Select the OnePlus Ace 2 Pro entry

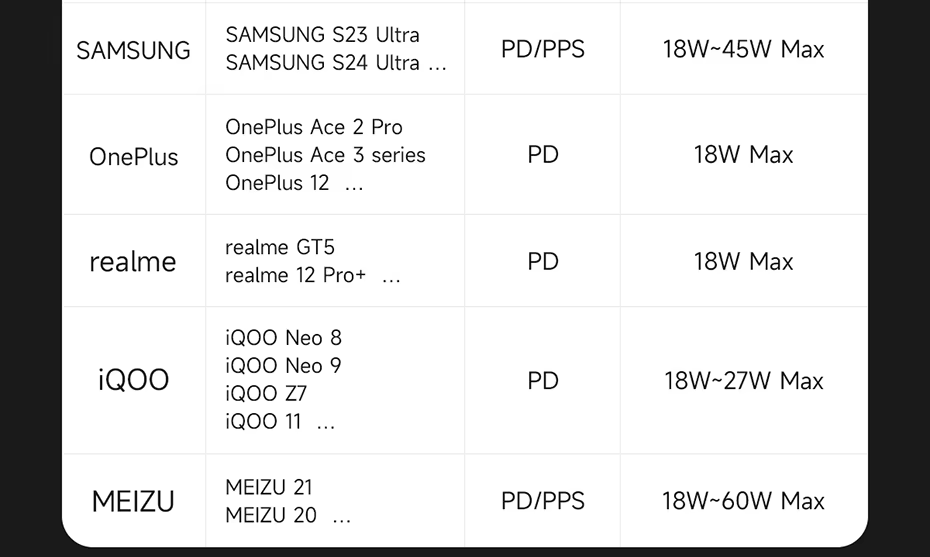[314, 127]
